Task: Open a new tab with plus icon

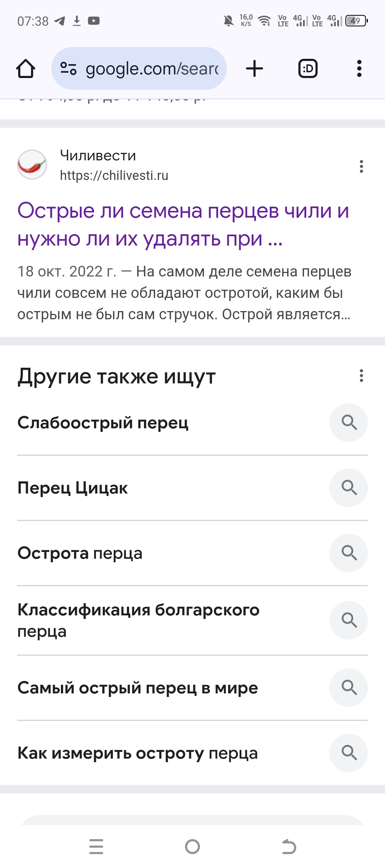Action: tap(255, 68)
